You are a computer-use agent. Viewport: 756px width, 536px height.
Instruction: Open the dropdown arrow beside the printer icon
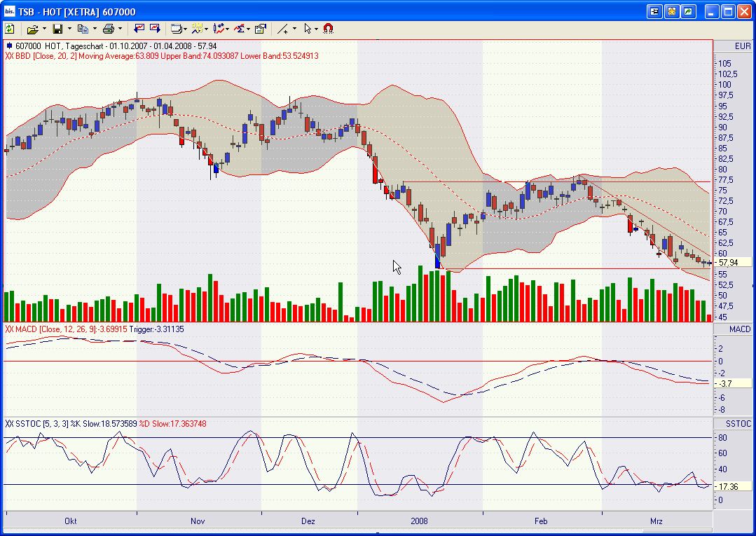click(x=120, y=29)
